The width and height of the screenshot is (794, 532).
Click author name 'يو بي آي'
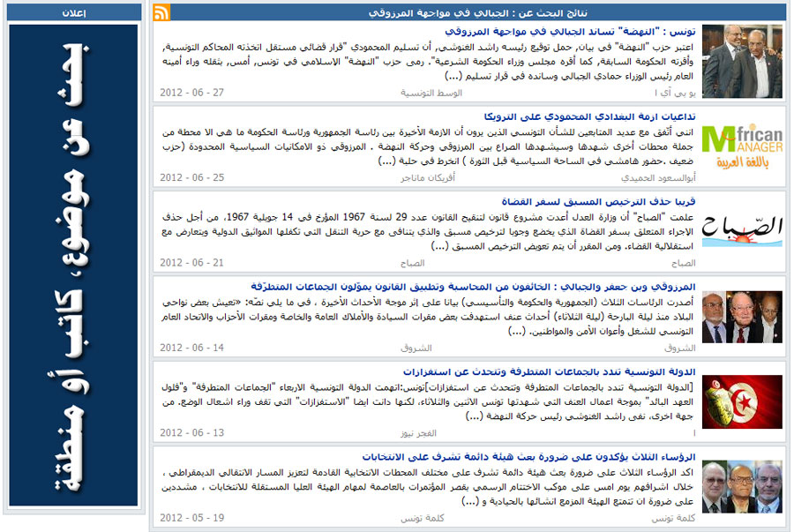(x=675, y=94)
